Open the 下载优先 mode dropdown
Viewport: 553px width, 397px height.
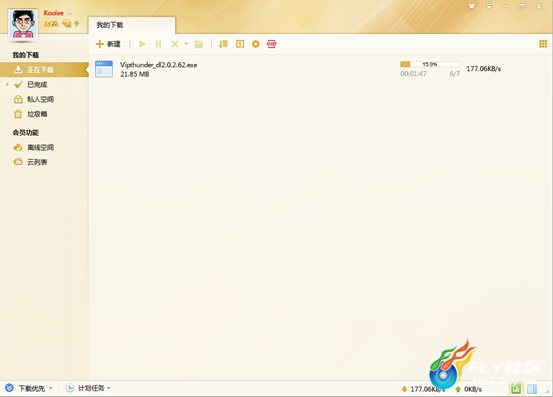[29, 388]
